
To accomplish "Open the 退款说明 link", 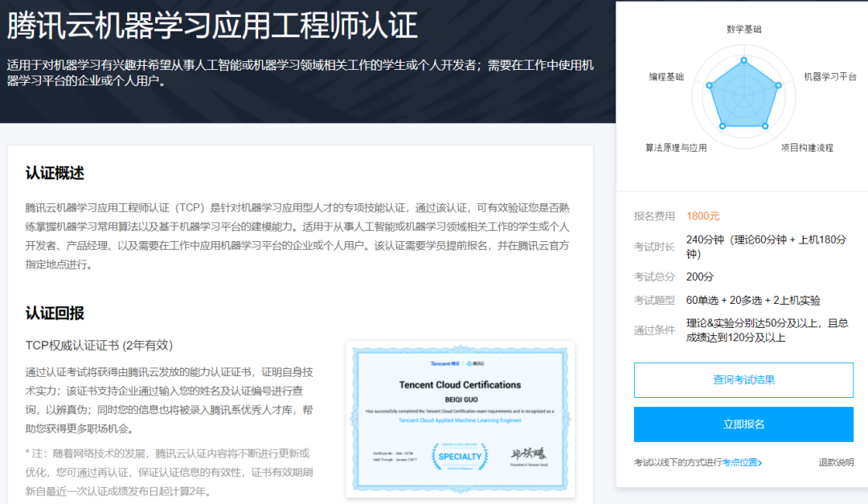I will coord(836,462).
